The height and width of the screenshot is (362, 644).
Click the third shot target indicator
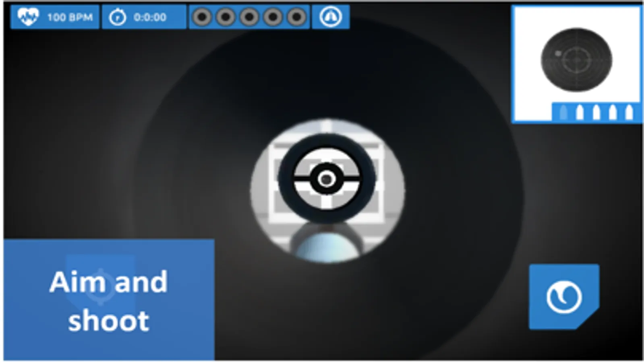(x=249, y=17)
